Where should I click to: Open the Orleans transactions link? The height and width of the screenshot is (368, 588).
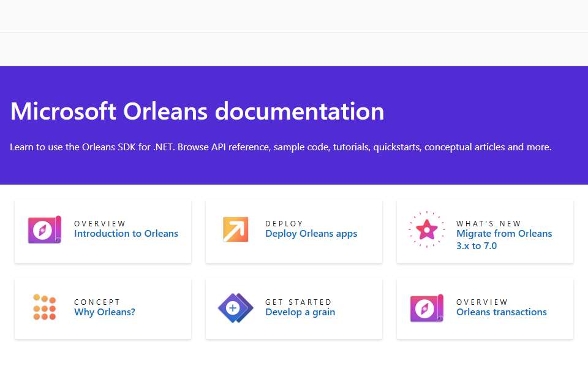click(x=502, y=312)
